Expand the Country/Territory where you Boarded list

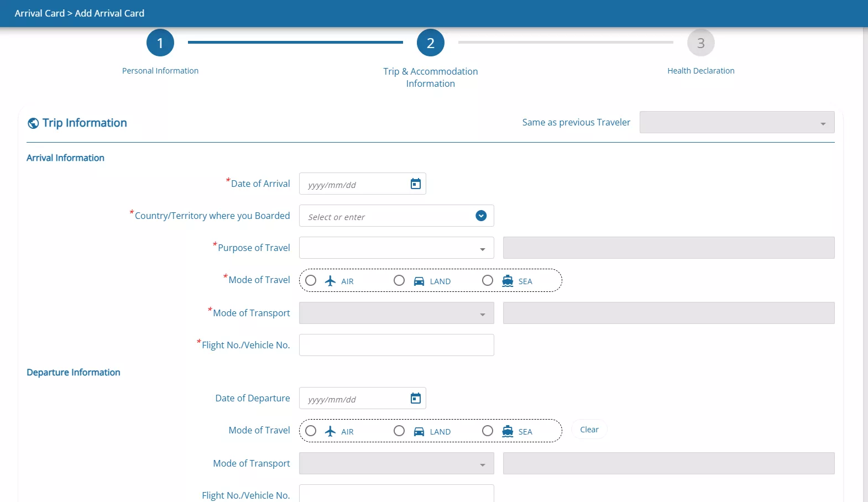click(481, 216)
